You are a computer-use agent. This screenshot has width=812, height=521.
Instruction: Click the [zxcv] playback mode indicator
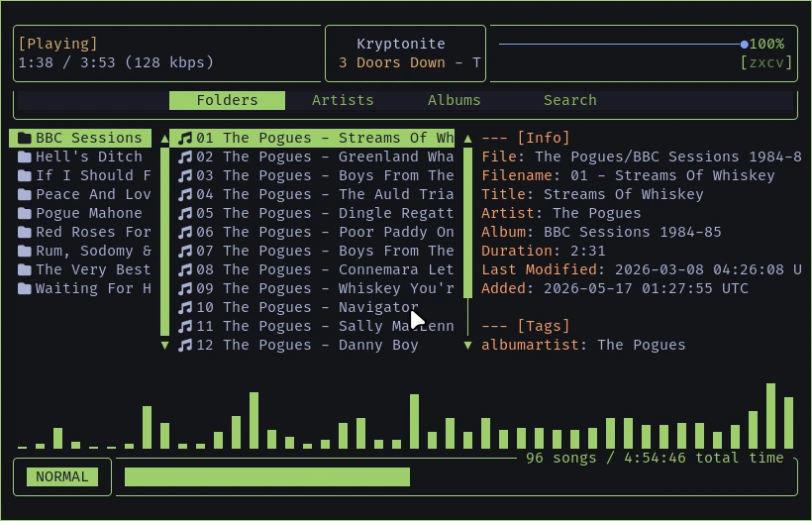click(765, 62)
